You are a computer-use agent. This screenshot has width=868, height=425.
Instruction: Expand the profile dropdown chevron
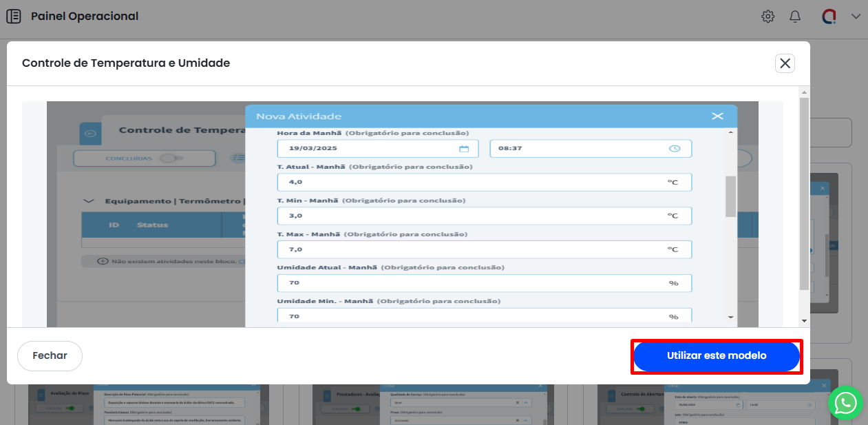856,17
